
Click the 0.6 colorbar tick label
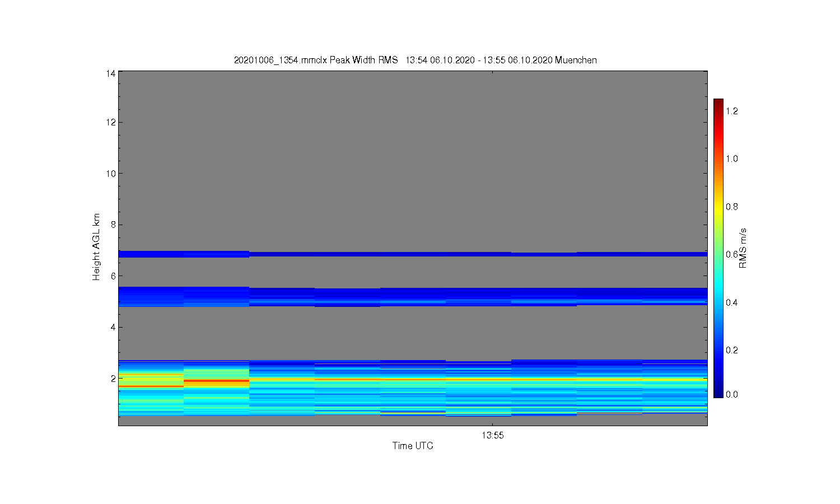pyautogui.click(x=732, y=254)
